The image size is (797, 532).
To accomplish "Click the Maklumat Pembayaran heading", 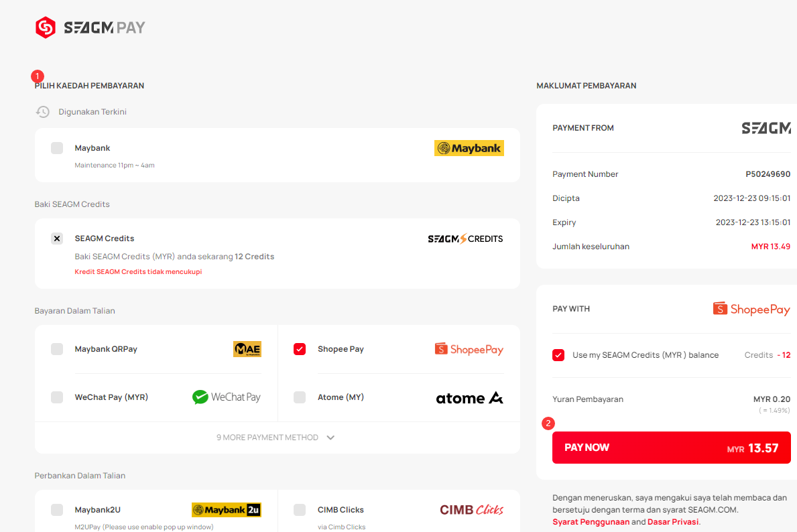I will [586, 86].
